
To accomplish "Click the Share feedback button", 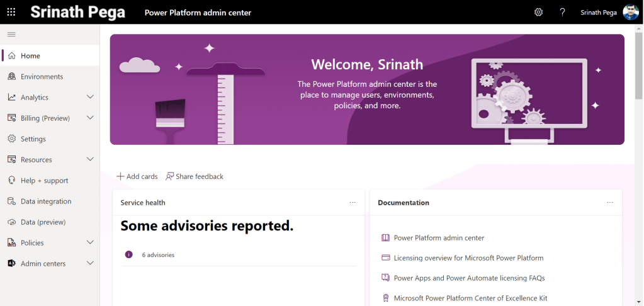I will (x=195, y=176).
